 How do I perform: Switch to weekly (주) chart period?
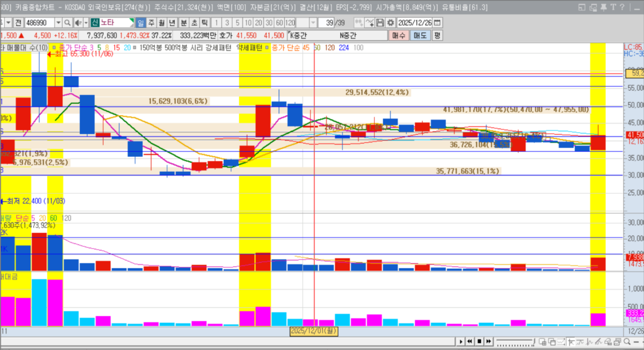(x=152, y=23)
